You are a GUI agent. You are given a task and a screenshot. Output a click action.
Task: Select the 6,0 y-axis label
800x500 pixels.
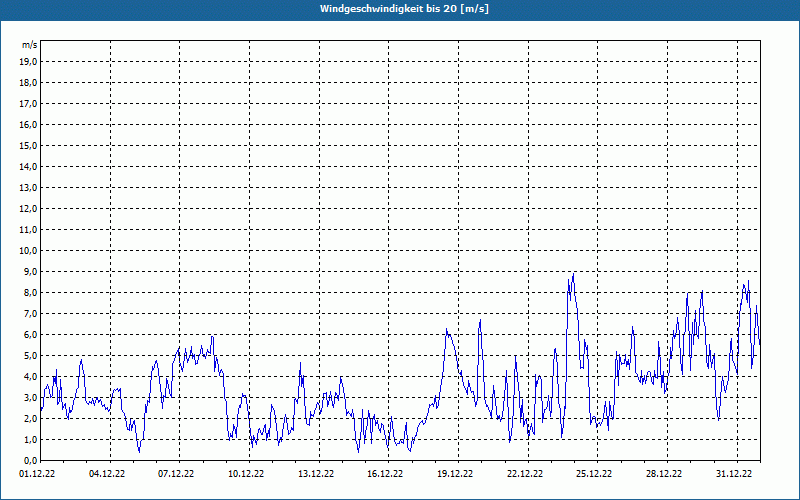coord(30,335)
